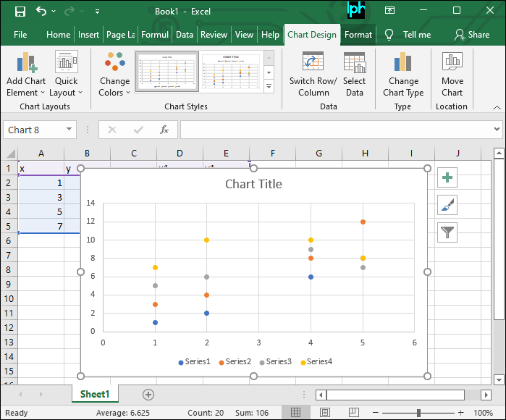Switch to Normal view in status bar
Image resolution: width=506 pixels, height=420 pixels.
295,413
